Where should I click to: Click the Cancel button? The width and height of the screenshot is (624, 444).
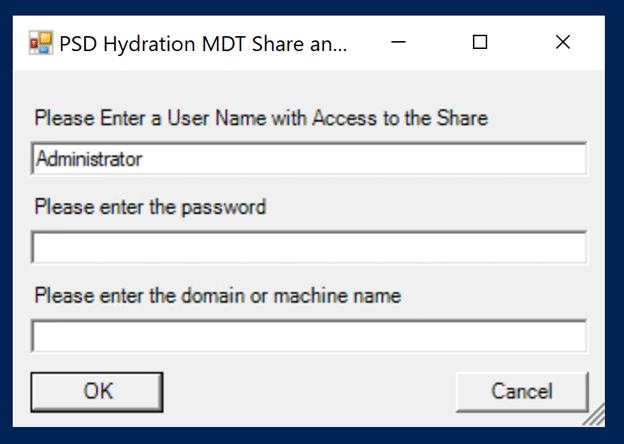[x=522, y=392]
